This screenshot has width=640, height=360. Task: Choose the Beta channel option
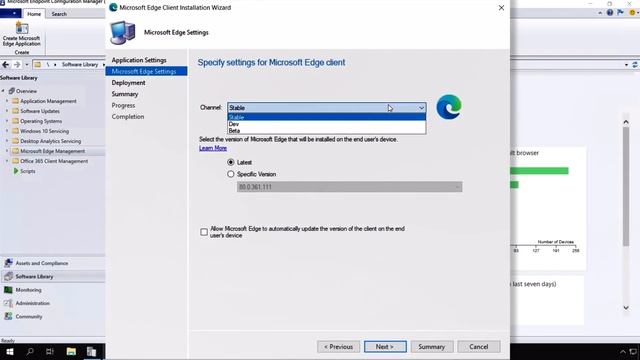point(327,131)
